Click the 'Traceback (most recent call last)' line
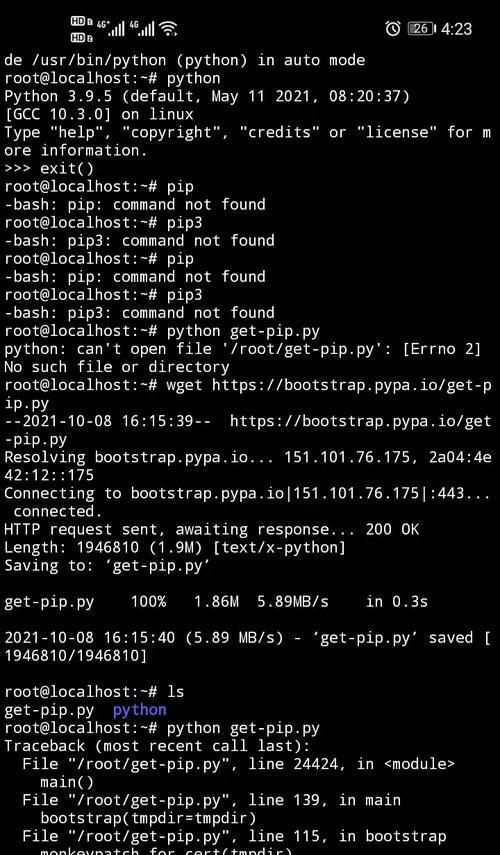500x855 pixels. [x=157, y=746]
